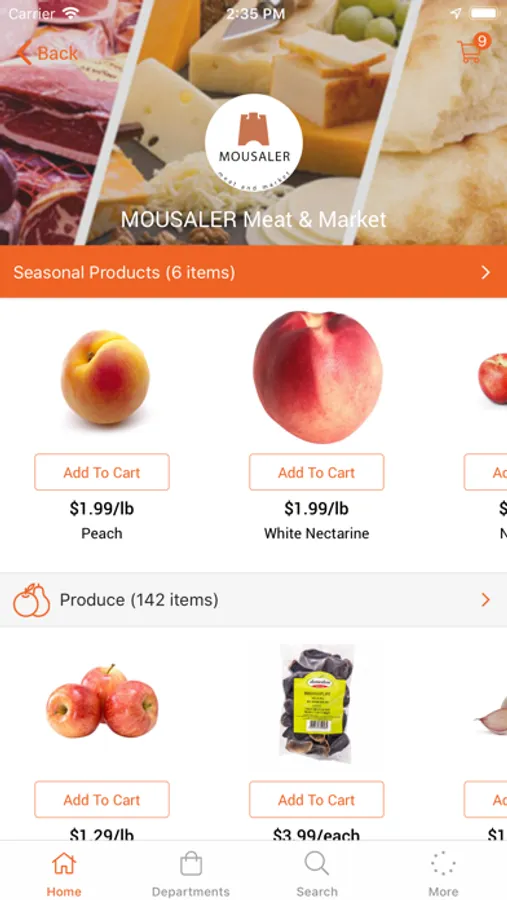Image resolution: width=507 pixels, height=900 pixels.
Task: Open the Search magnifier icon
Action: 316,863
